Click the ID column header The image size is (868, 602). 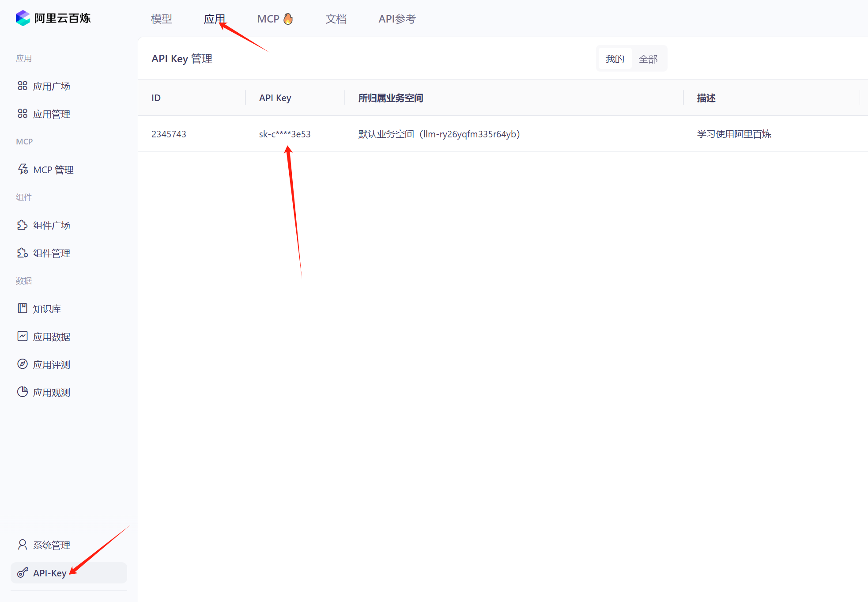[x=156, y=98]
